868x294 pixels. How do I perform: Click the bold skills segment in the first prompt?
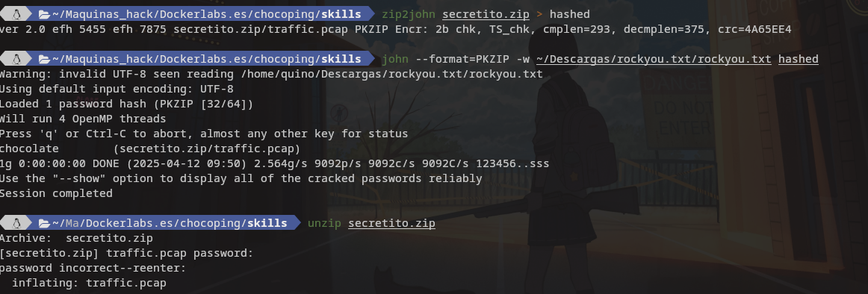341,14
